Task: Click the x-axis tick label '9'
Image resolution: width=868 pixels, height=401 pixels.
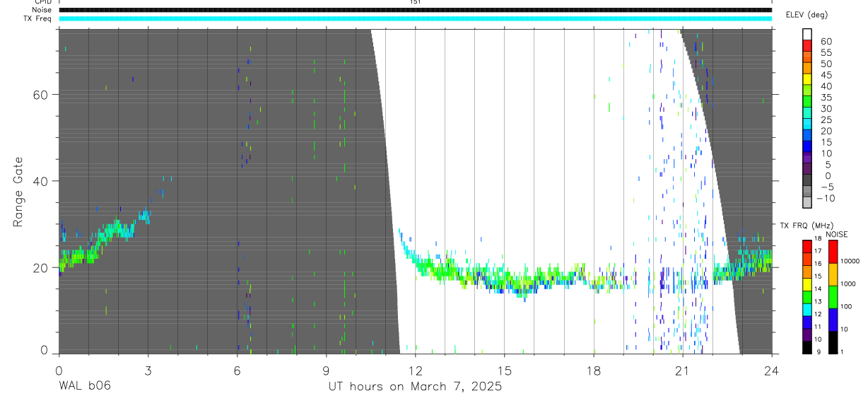Action: click(326, 371)
